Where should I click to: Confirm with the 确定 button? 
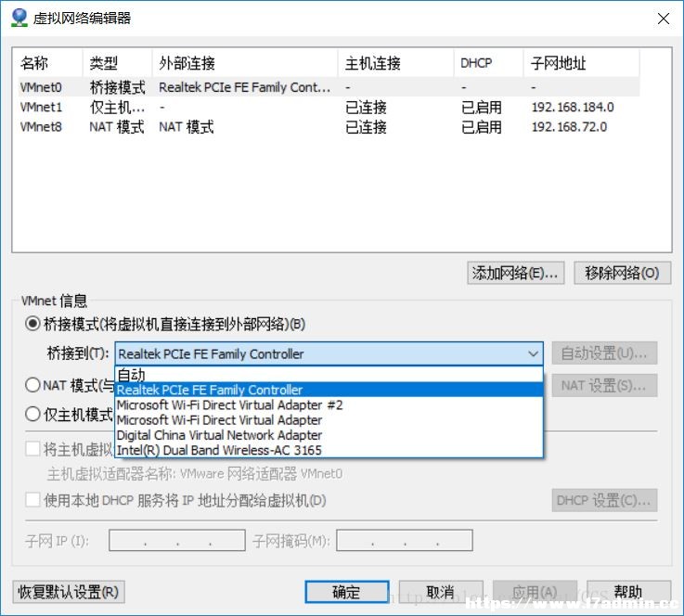point(347,592)
